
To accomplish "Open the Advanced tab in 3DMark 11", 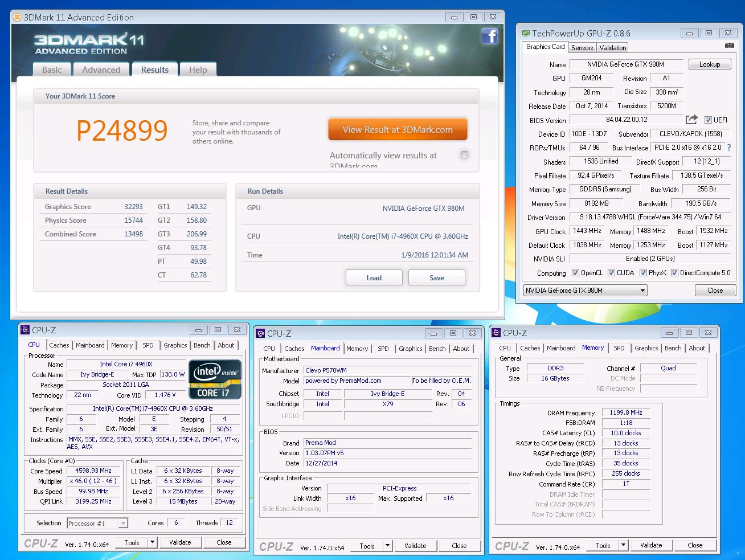I will pyautogui.click(x=101, y=70).
